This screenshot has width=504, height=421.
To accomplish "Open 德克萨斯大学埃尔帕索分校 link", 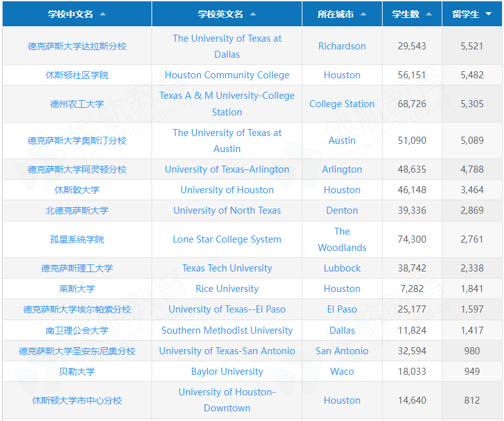I will coord(77,310).
